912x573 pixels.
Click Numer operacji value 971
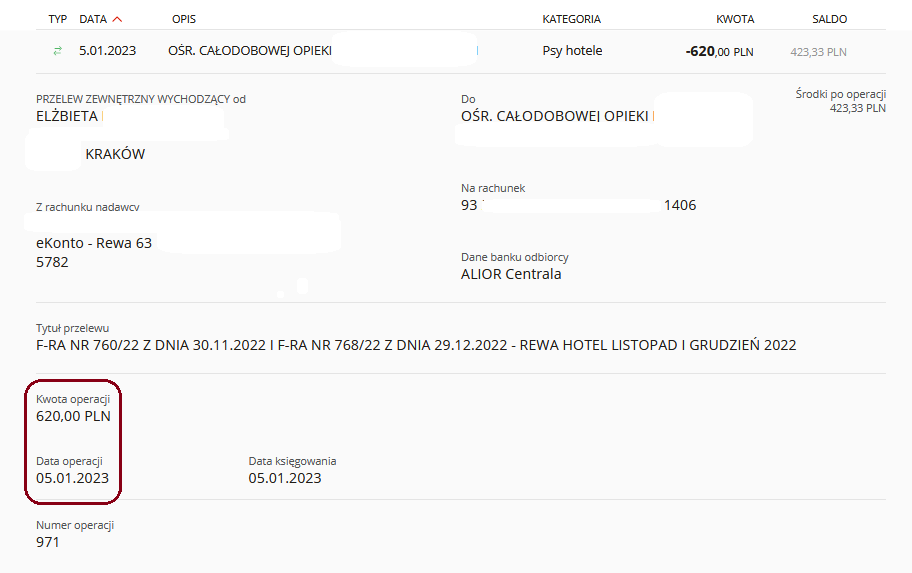[48, 542]
